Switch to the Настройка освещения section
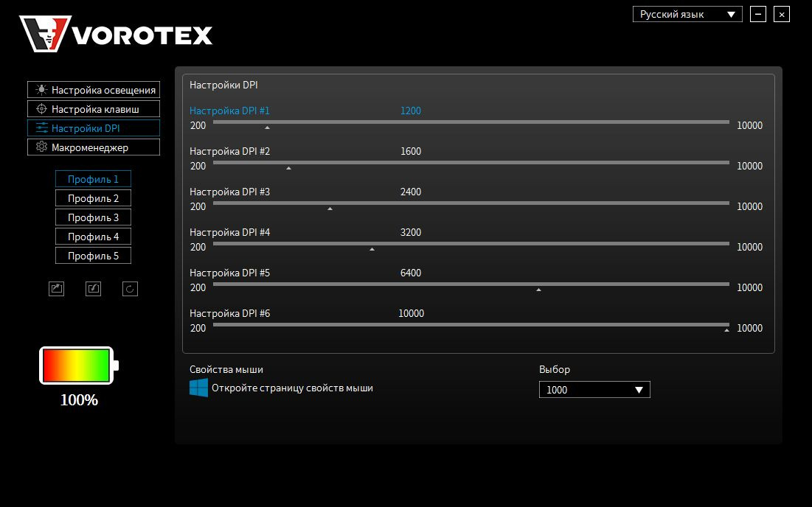The width and height of the screenshot is (812, 507). point(93,89)
